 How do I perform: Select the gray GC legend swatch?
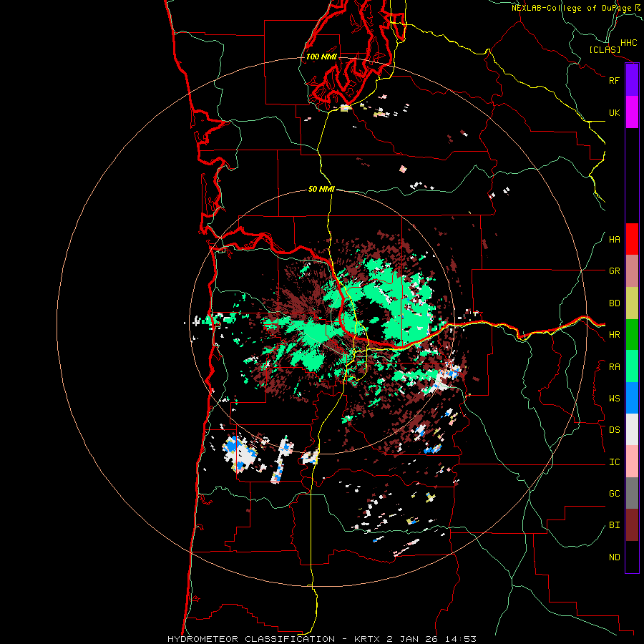click(632, 493)
